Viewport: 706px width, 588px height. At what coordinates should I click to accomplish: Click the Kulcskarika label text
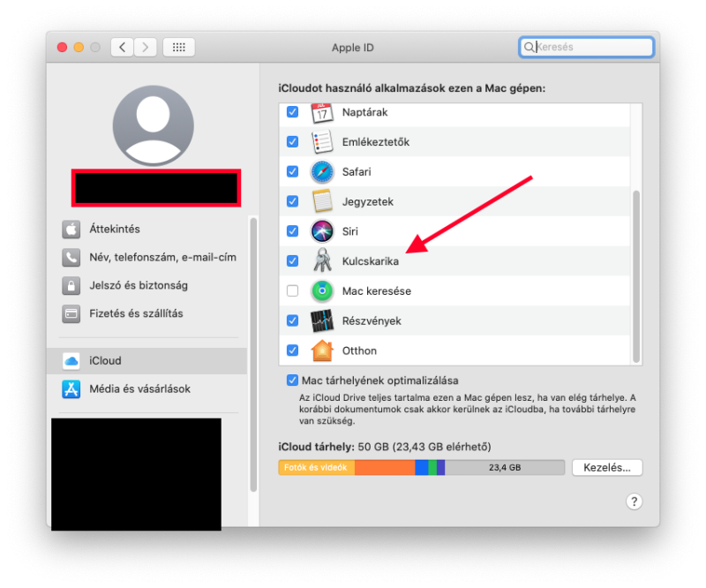(x=371, y=261)
